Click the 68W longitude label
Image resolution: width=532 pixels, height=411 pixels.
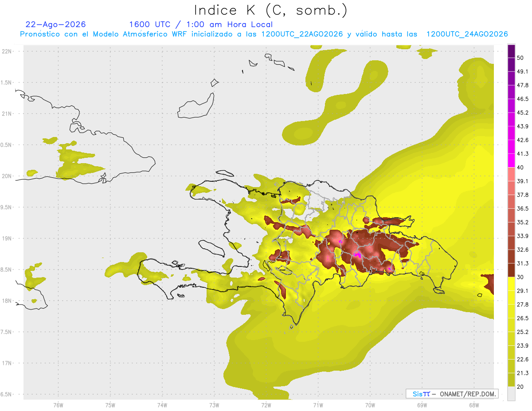point(473,405)
